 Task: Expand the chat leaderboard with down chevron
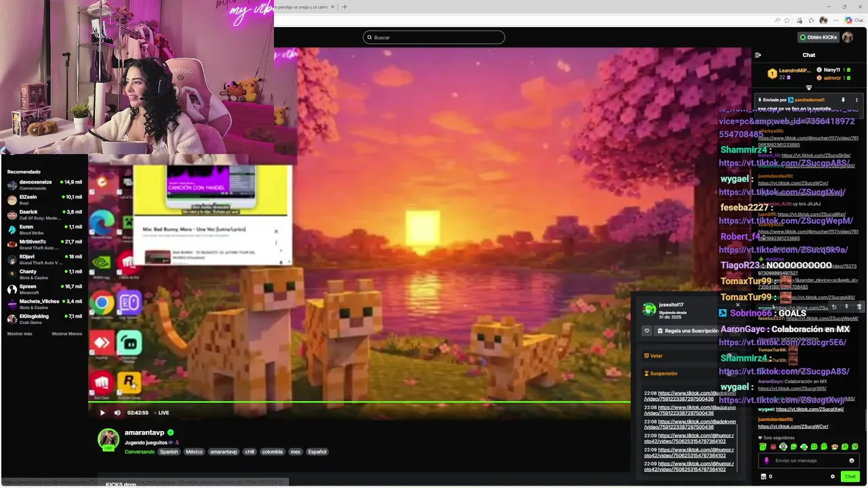(808, 87)
